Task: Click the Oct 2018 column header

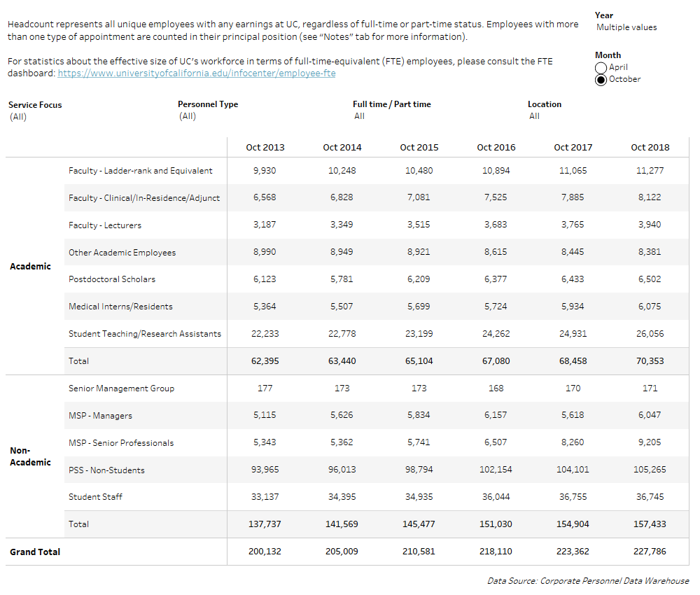Action: point(650,148)
